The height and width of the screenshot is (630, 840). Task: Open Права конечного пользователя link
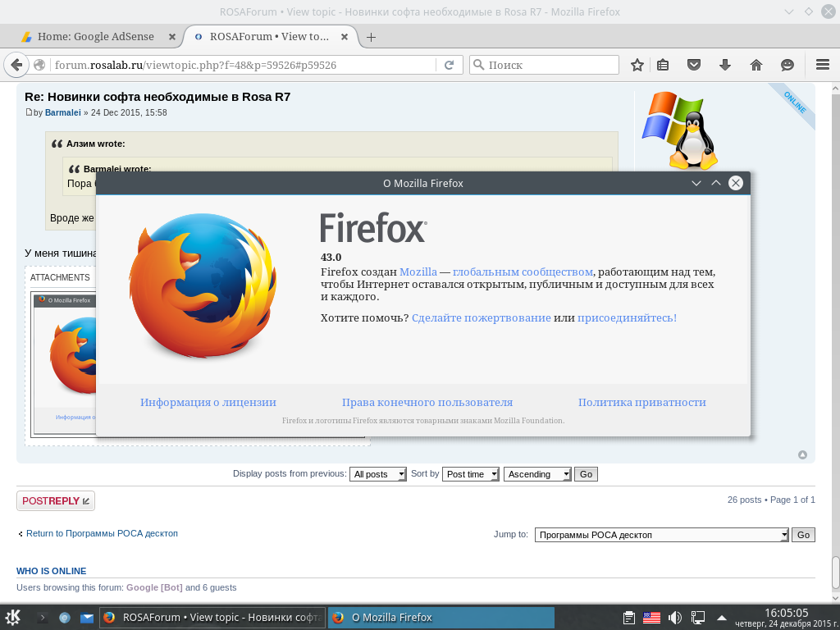(427, 402)
